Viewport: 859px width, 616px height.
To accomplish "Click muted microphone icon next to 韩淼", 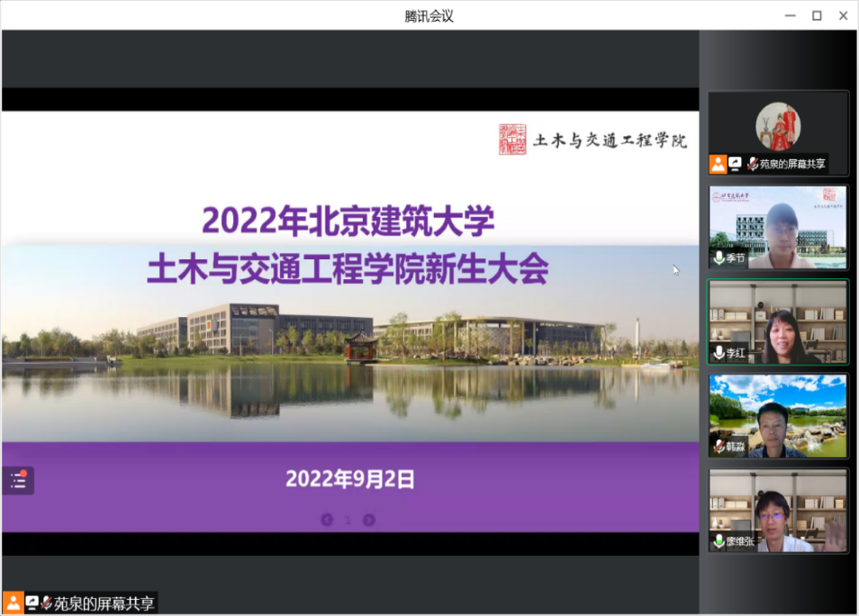I will pos(719,447).
